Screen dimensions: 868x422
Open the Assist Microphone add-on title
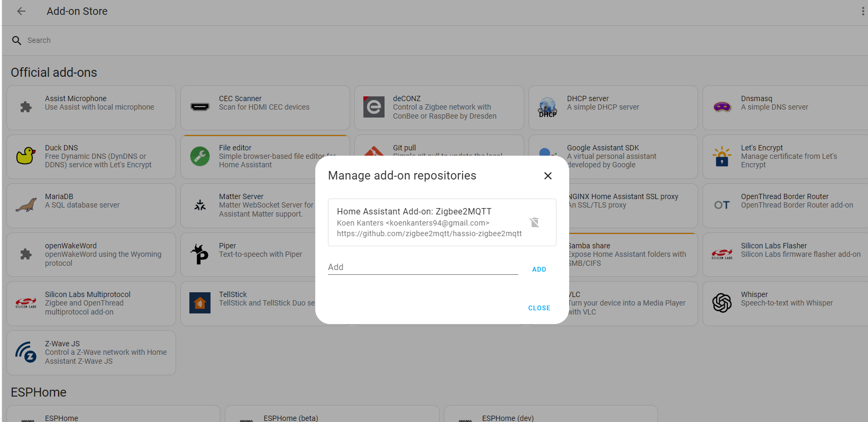coord(76,98)
